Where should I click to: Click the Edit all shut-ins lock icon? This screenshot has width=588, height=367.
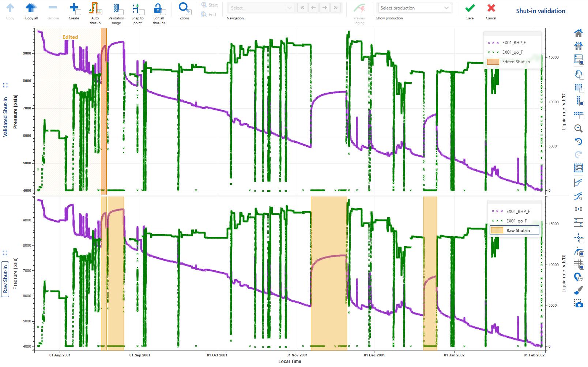158,9
